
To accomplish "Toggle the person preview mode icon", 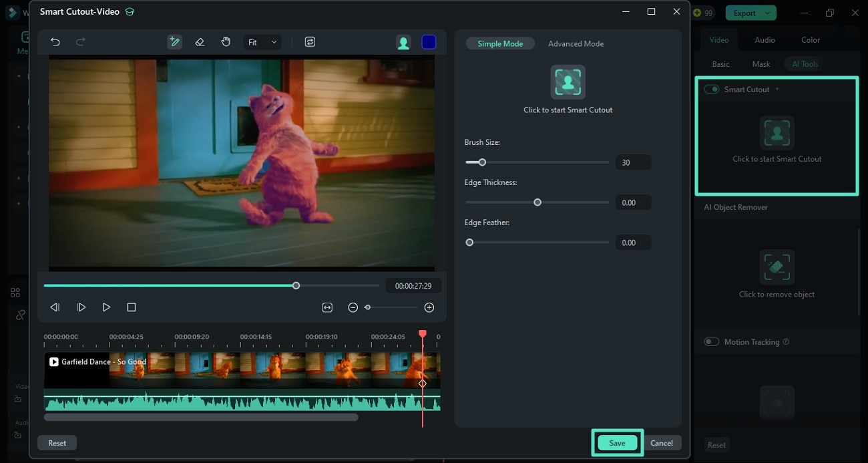I will tap(403, 43).
